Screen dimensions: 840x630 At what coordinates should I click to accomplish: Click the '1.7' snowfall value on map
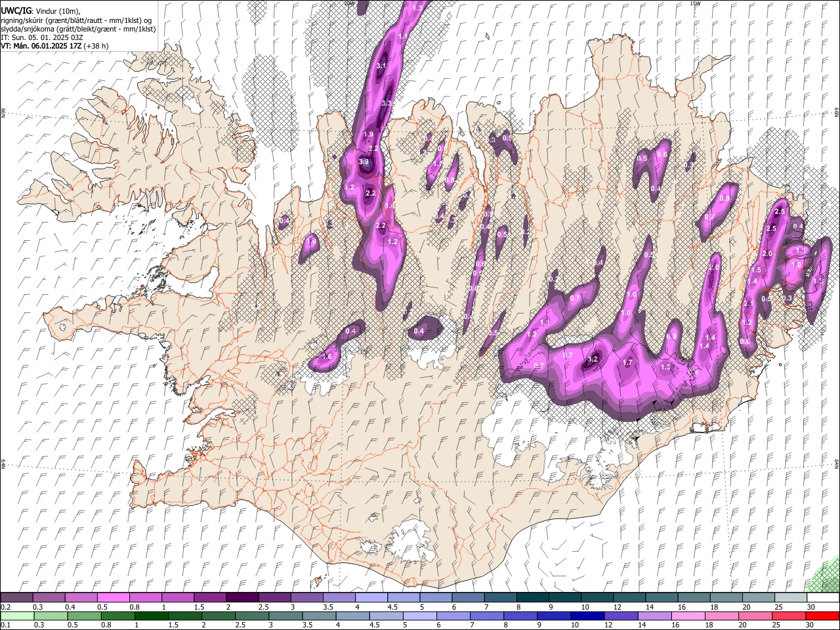click(x=627, y=362)
